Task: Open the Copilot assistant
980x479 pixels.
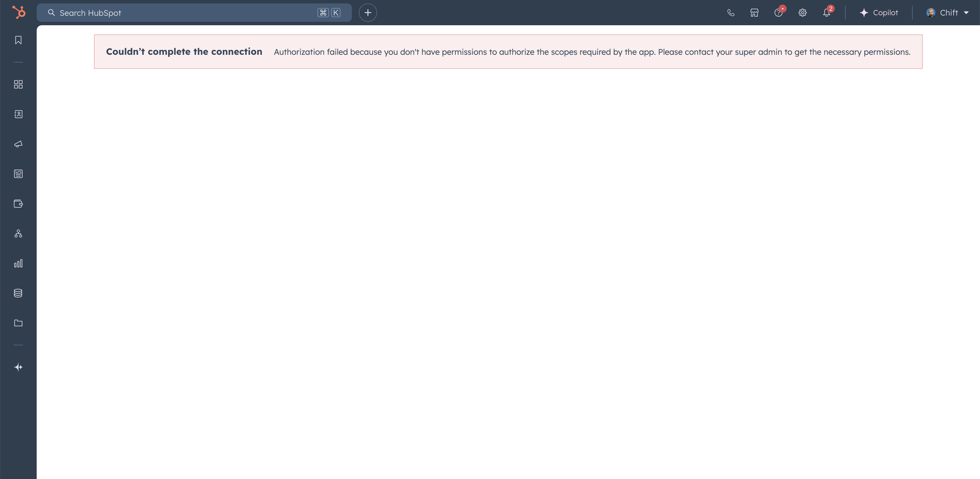Action: point(879,13)
